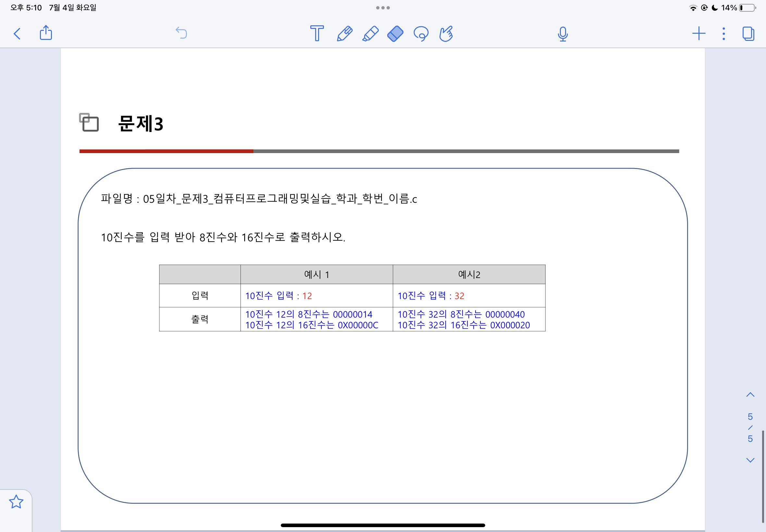
Task: Open the share/export icon
Action: [x=46, y=33]
